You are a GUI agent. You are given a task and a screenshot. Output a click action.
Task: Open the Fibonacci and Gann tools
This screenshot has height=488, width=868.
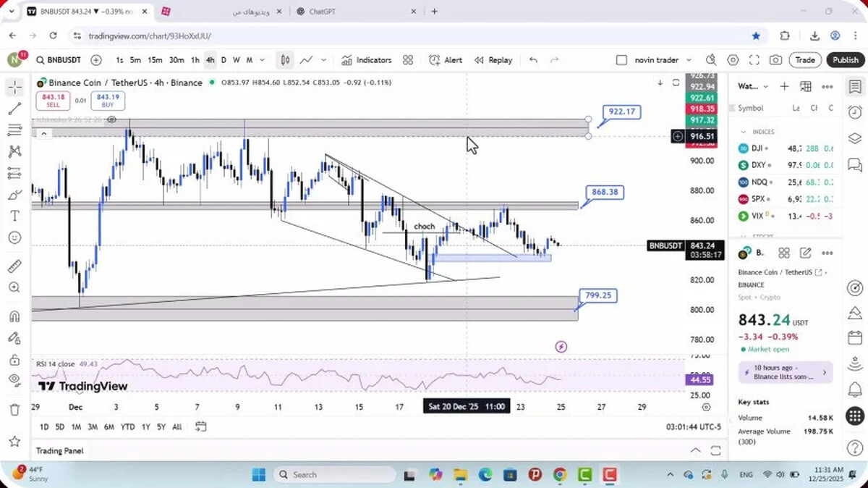pos(14,130)
